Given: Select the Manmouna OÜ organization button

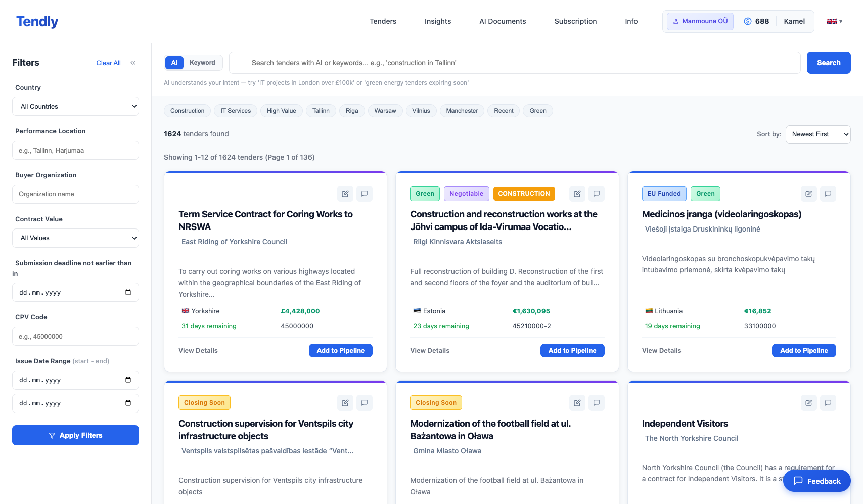Looking at the screenshot, I should [700, 21].
